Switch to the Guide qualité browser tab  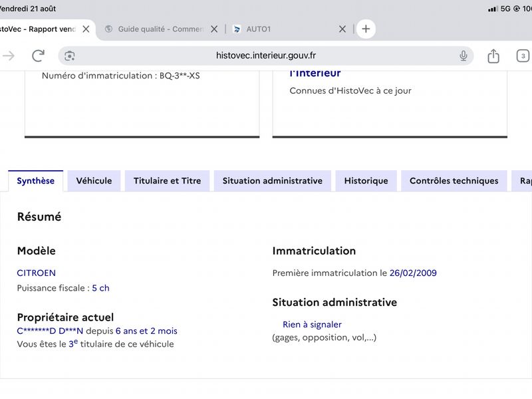(x=160, y=29)
